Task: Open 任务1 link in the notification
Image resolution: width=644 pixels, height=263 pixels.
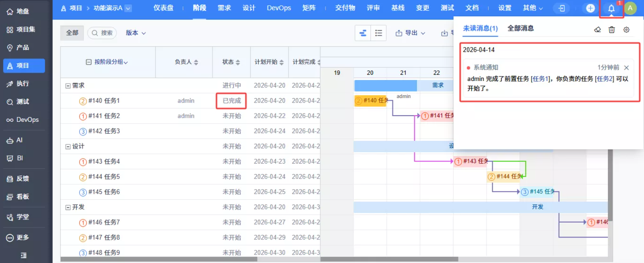Action: (542, 79)
